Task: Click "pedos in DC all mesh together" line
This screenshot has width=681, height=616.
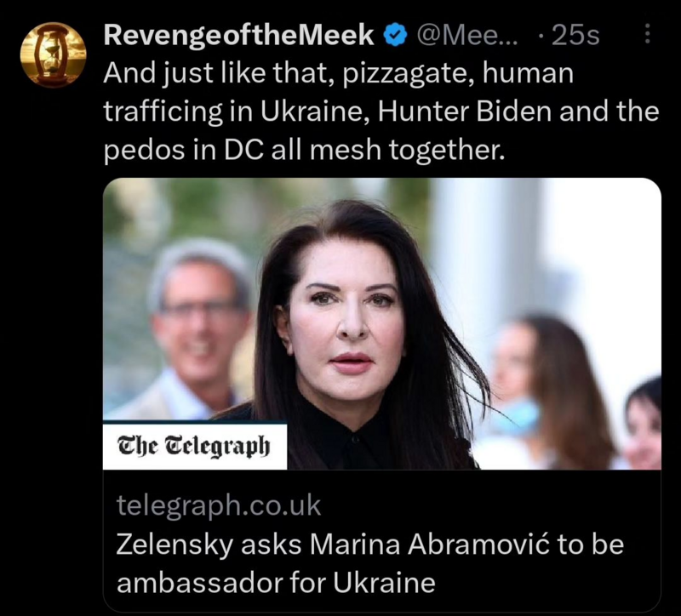Action: tap(304, 151)
